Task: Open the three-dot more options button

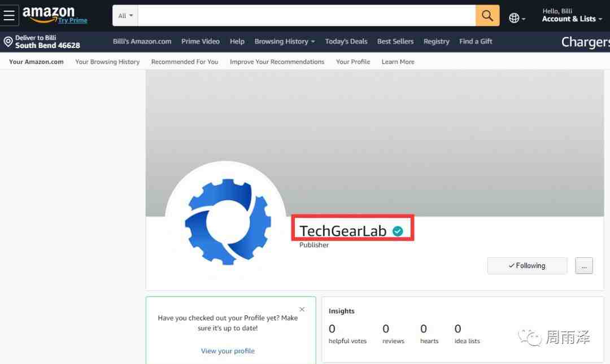Action: point(584,266)
